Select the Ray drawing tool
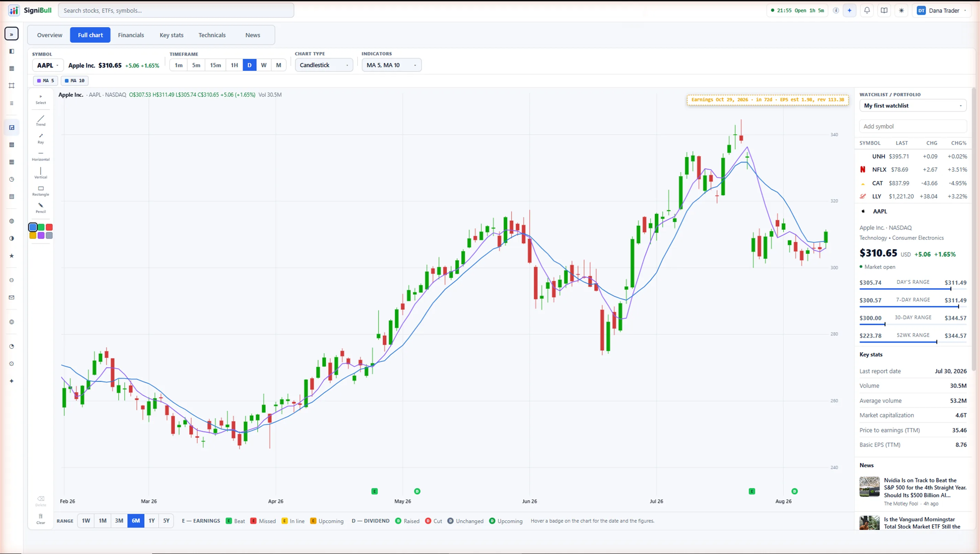 point(41,138)
